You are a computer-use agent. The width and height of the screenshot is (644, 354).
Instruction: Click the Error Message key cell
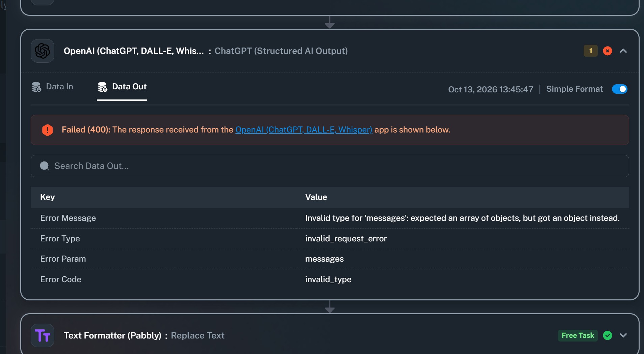(x=68, y=218)
